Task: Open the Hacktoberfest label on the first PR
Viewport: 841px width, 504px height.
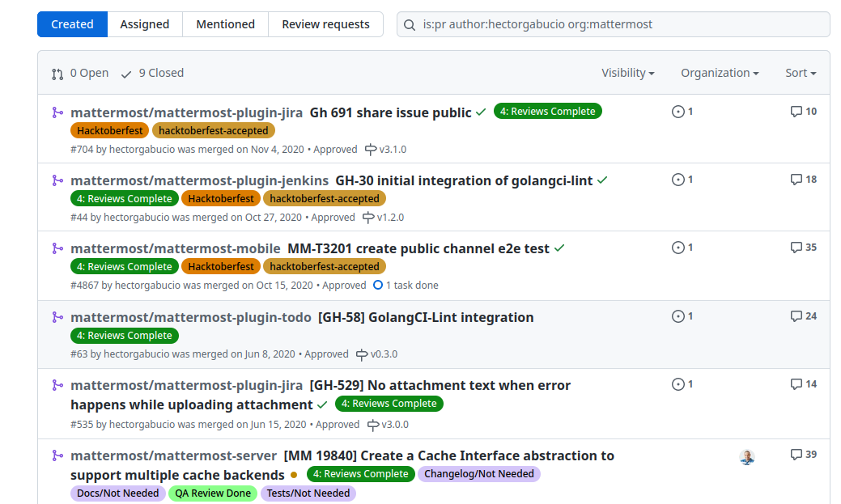Action: pos(109,129)
